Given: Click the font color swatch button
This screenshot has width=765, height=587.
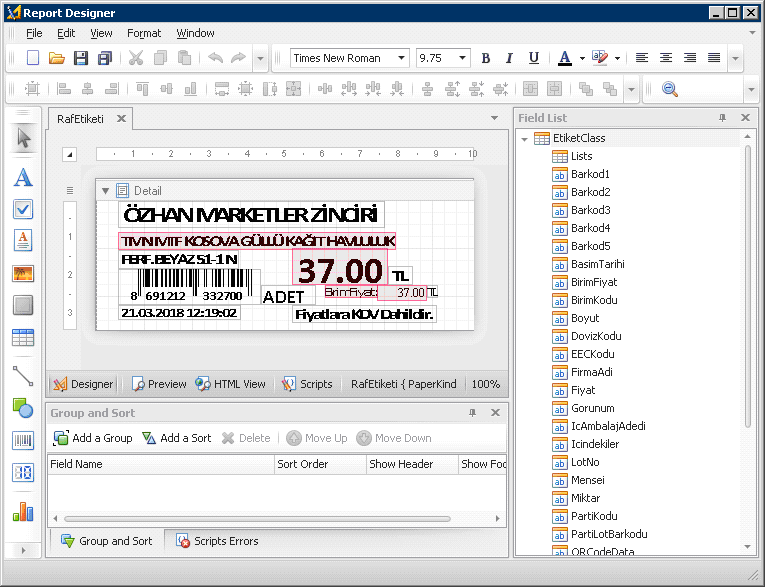Looking at the screenshot, I should coord(565,58).
